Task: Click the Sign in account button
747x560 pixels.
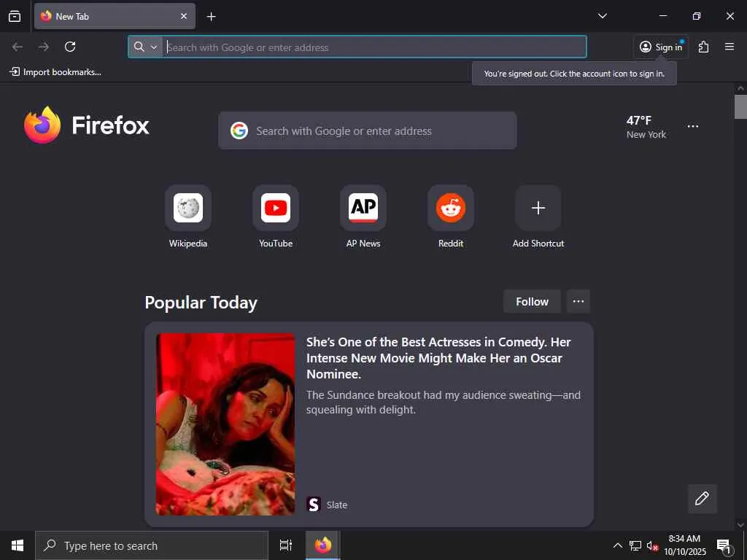Action: [x=661, y=47]
